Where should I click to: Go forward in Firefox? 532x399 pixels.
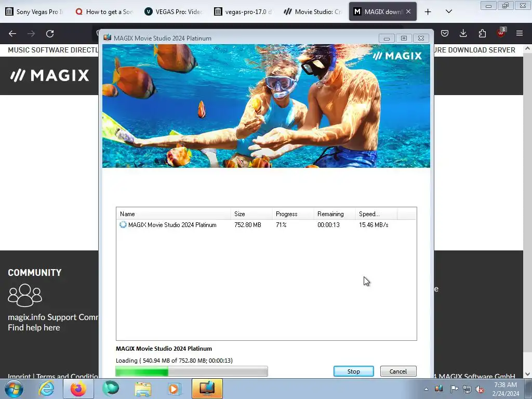(x=31, y=33)
